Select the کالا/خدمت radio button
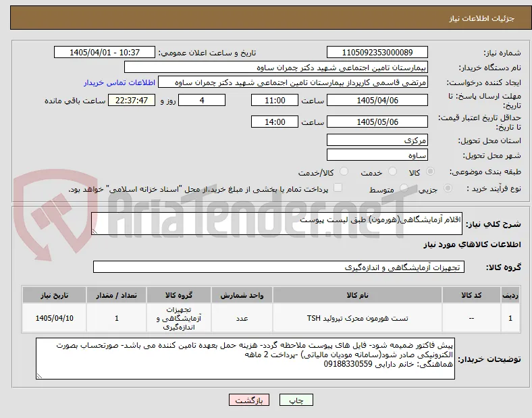 [344, 172]
